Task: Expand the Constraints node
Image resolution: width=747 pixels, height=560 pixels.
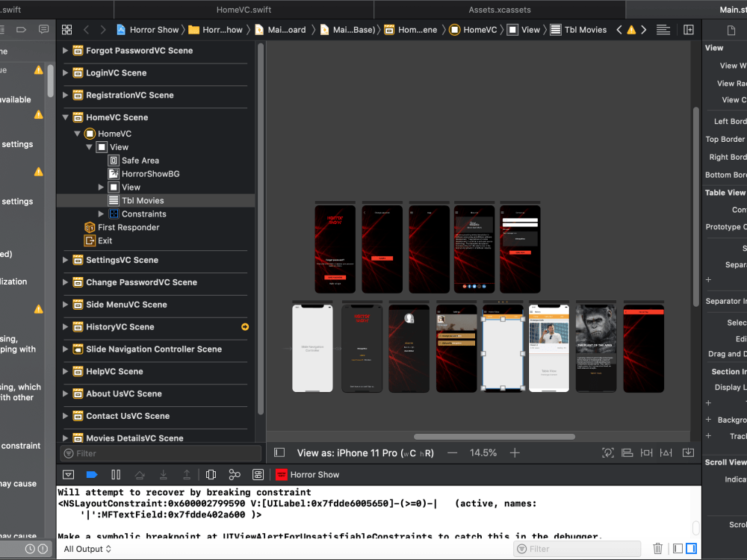Action: [x=101, y=214]
